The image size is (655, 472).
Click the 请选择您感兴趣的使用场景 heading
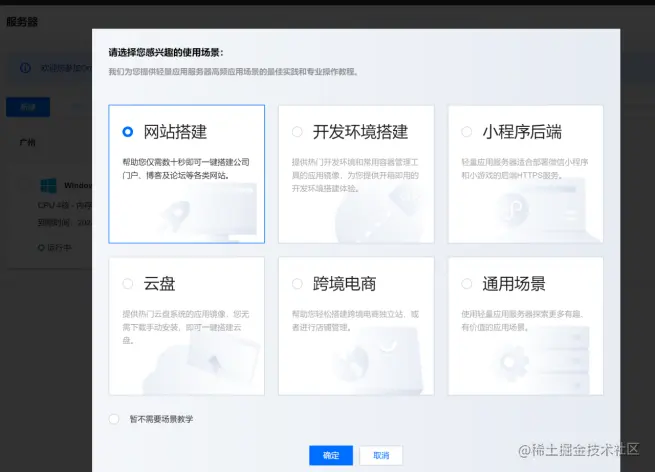point(166,53)
